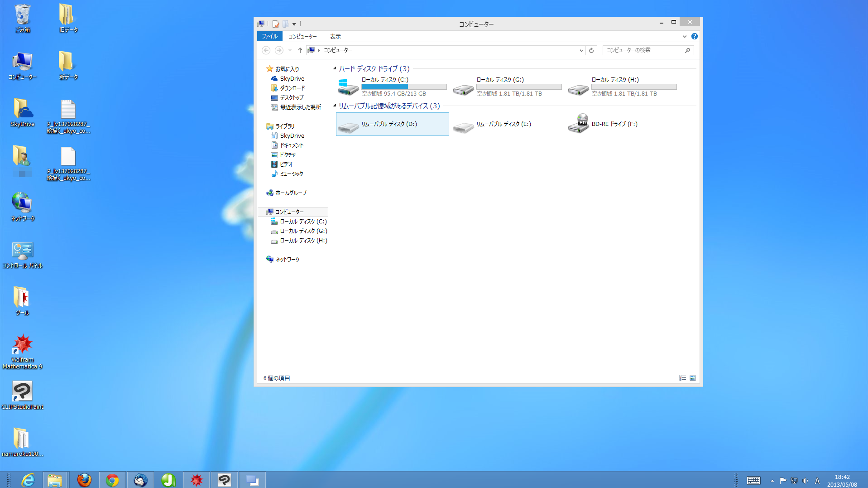Click the search magnifier icon

click(687, 50)
